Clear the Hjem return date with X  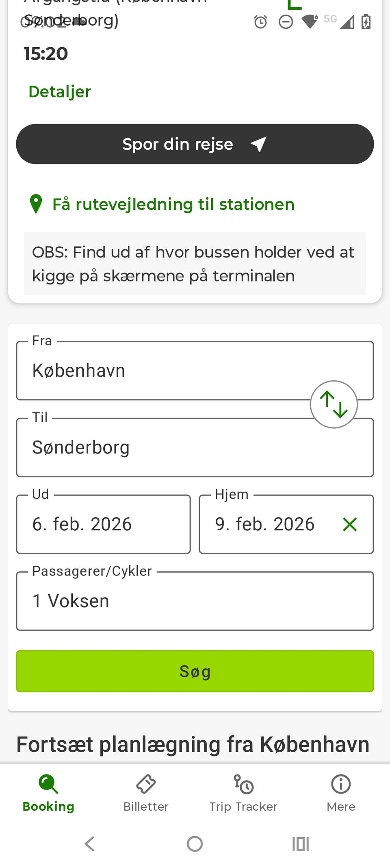(x=349, y=524)
